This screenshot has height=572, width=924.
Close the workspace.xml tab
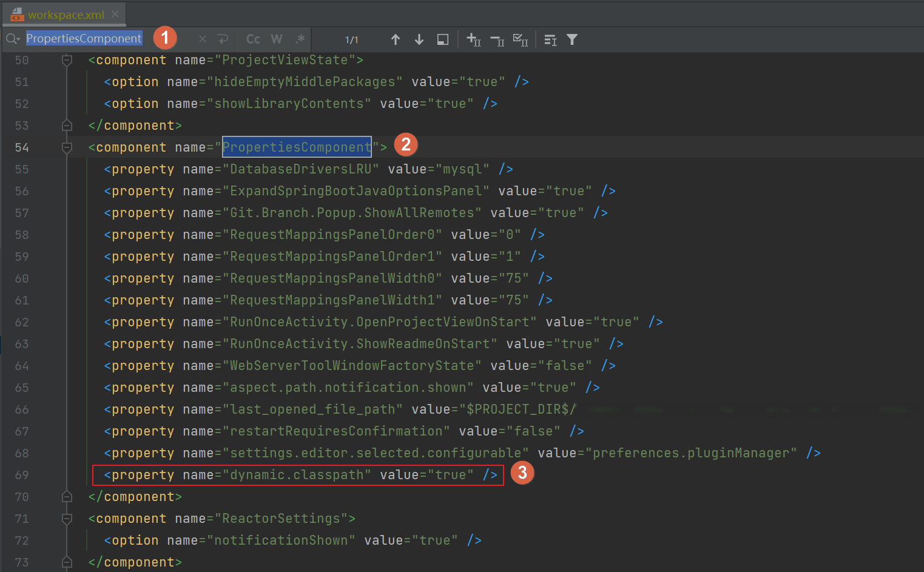115,13
